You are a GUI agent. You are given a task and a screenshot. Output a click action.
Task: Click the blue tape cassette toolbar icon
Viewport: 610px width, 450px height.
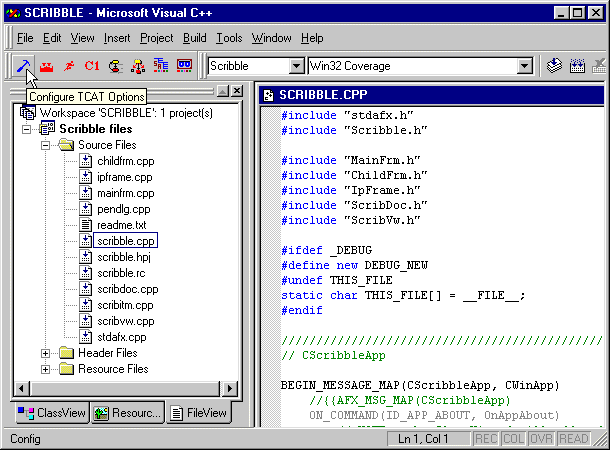[x=184, y=66]
